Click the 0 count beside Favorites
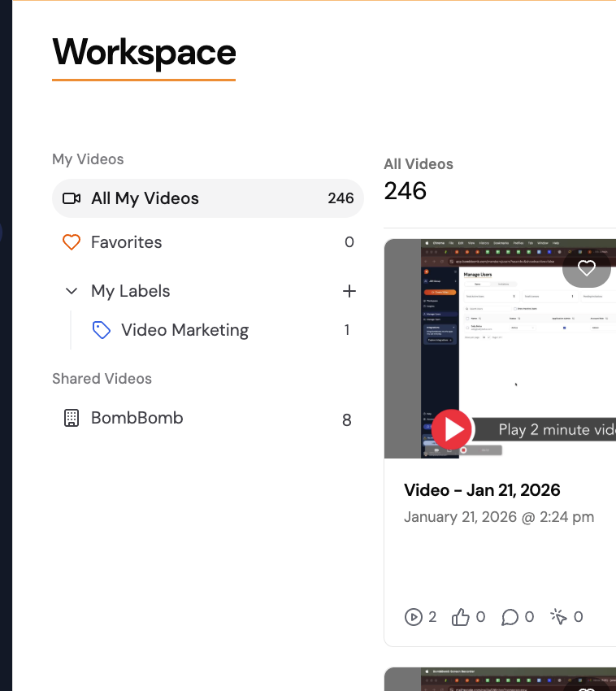This screenshot has width=616, height=691. point(349,242)
